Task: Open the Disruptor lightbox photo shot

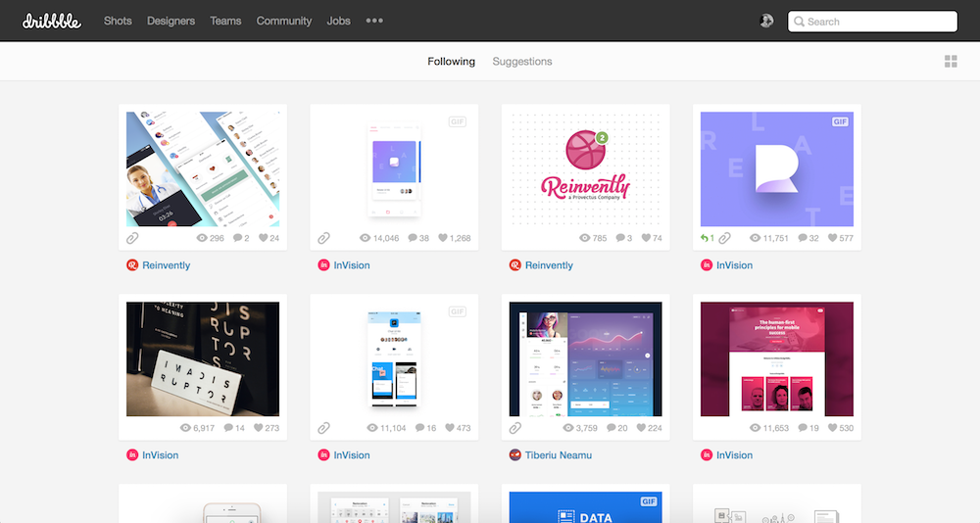Action: click(203, 358)
